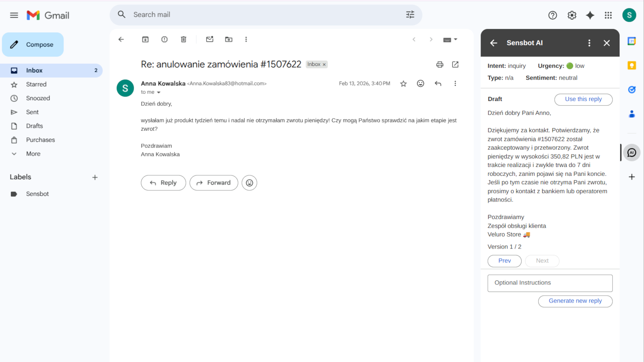Open Settings gear icon
The width and height of the screenshot is (644, 362).
pyautogui.click(x=572, y=15)
